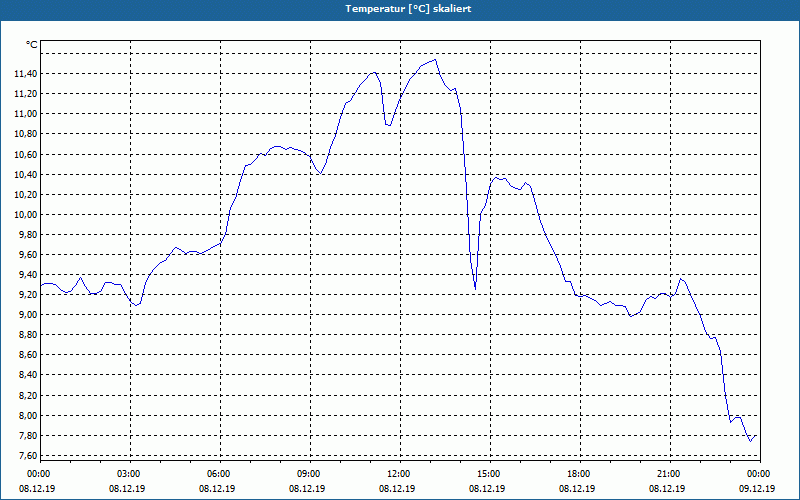800x500 pixels.
Task: Click the 9,40 temperature label
Action: [x=28, y=274]
